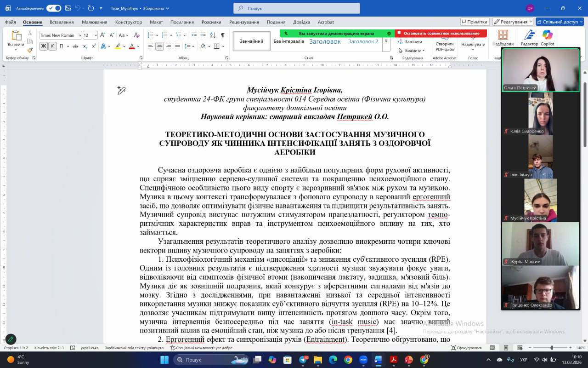Apply justify paragraph alignment
Viewport: 588px width, 368px height.
point(177,46)
